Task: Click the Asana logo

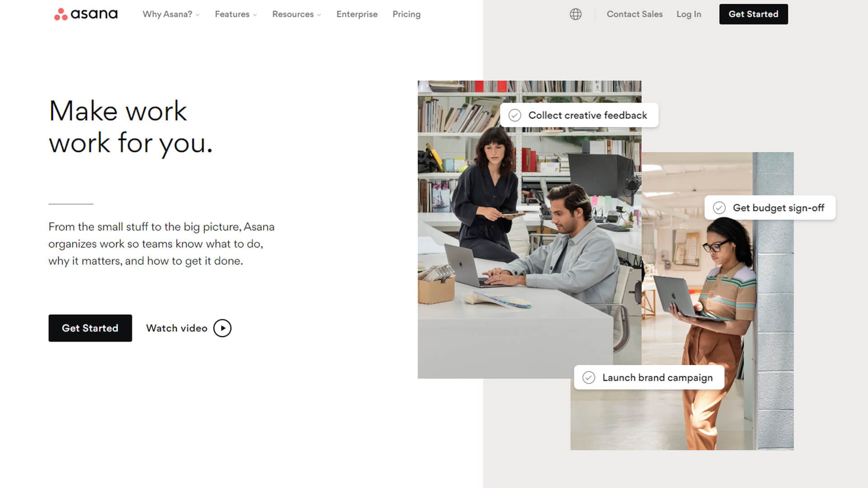Action: 86,14
